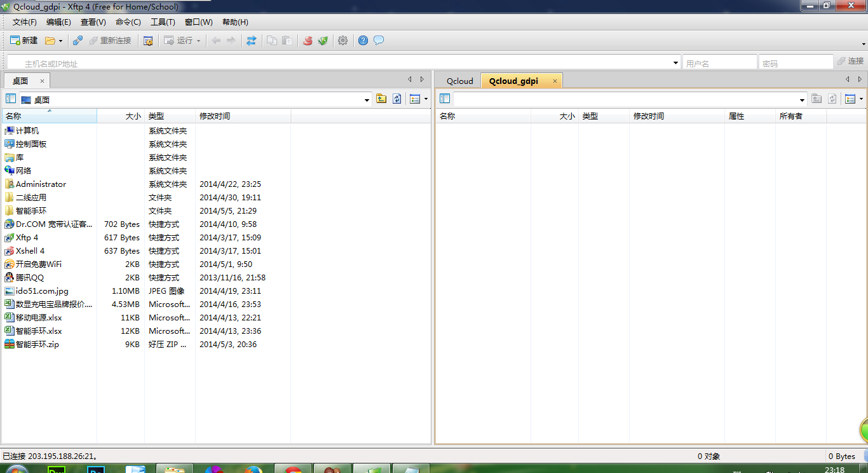868x473 pixels.
Task: Toggle the folder tree icon in the left pane
Action: pyautogui.click(x=11, y=99)
